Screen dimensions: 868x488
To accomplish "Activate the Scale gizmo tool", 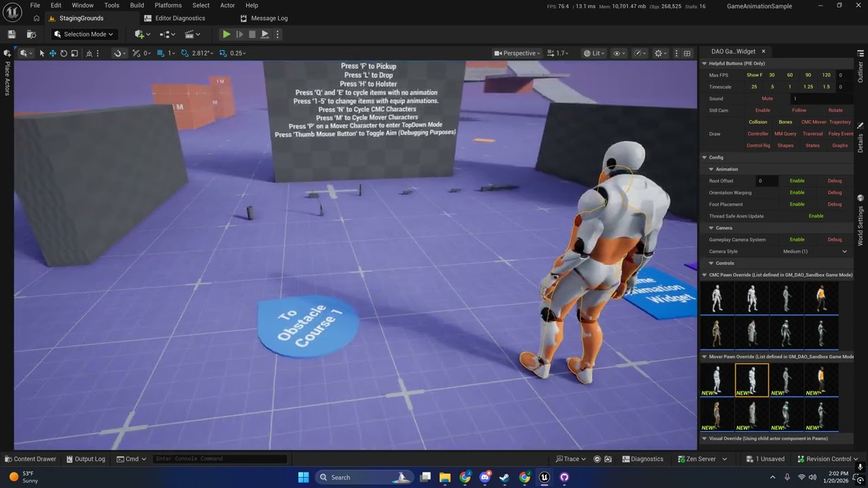I will (74, 53).
